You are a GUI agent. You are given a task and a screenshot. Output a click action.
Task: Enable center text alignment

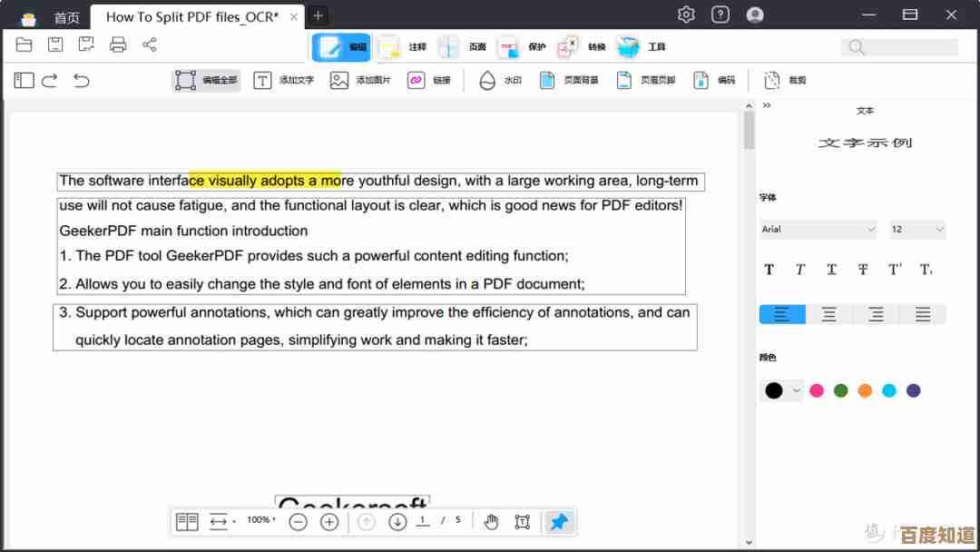(x=828, y=315)
